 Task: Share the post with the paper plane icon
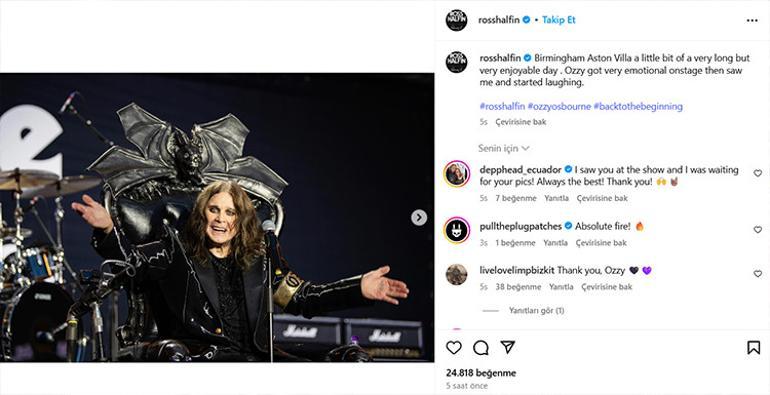click(507, 347)
